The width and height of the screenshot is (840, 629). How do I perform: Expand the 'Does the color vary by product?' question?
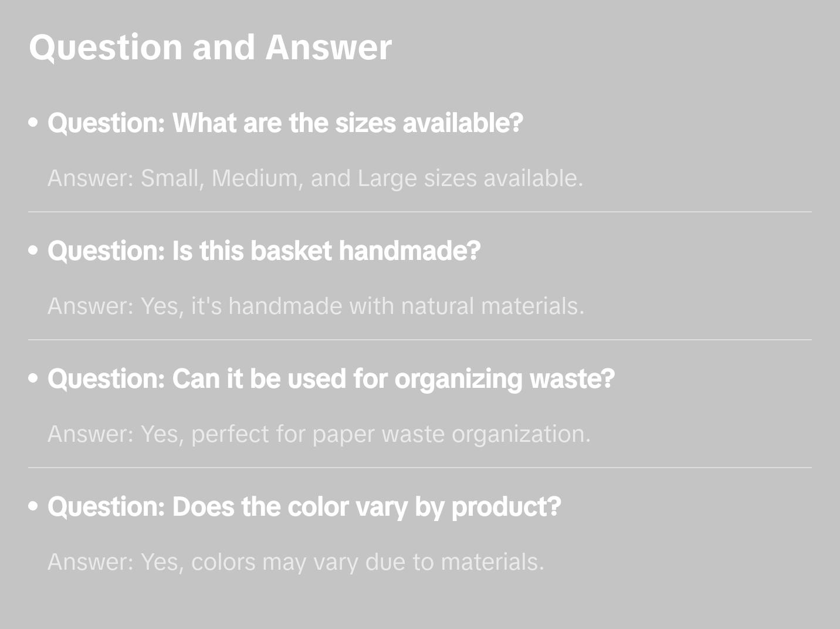coord(304,507)
